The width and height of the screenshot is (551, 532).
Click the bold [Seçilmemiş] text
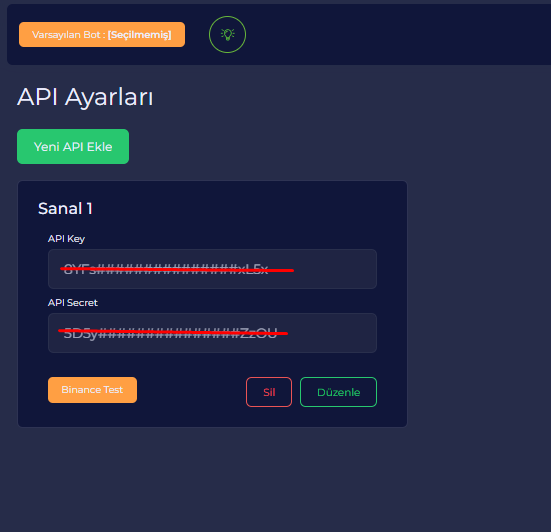pos(140,35)
